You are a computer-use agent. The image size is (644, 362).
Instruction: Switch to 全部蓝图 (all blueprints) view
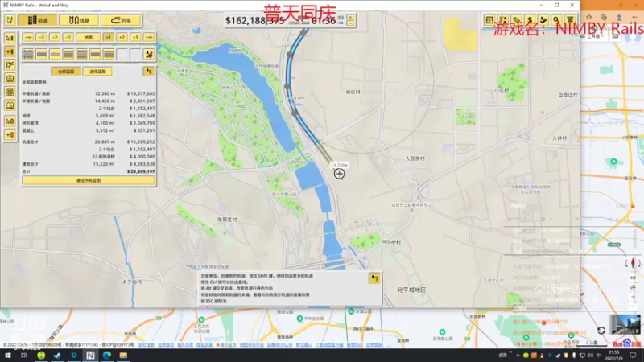66,72
